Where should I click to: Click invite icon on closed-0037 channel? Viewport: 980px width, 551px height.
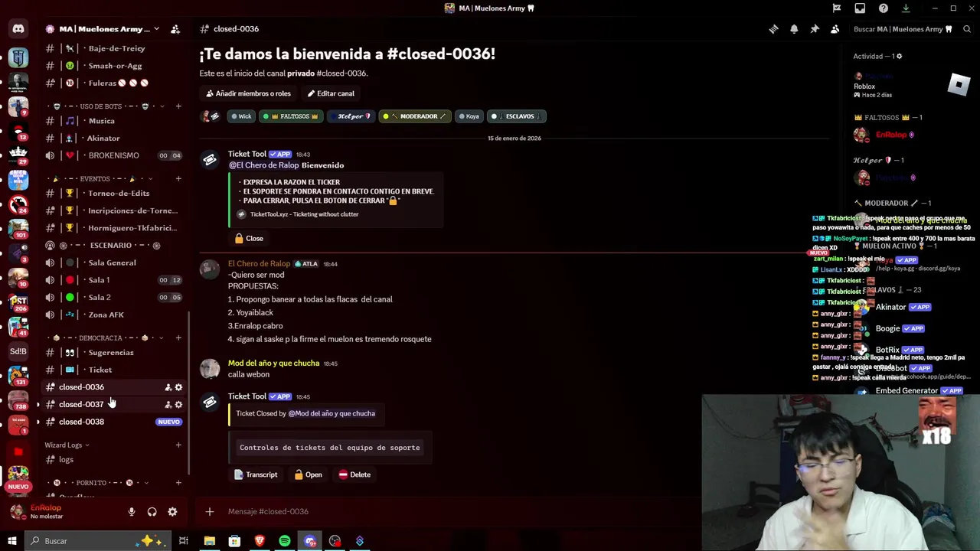click(168, 405)
